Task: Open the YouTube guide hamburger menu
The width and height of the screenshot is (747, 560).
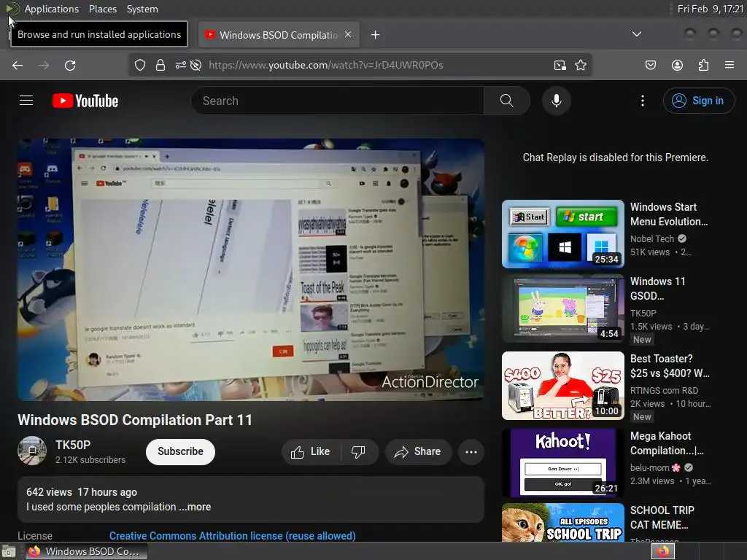Action: point(26,101)
